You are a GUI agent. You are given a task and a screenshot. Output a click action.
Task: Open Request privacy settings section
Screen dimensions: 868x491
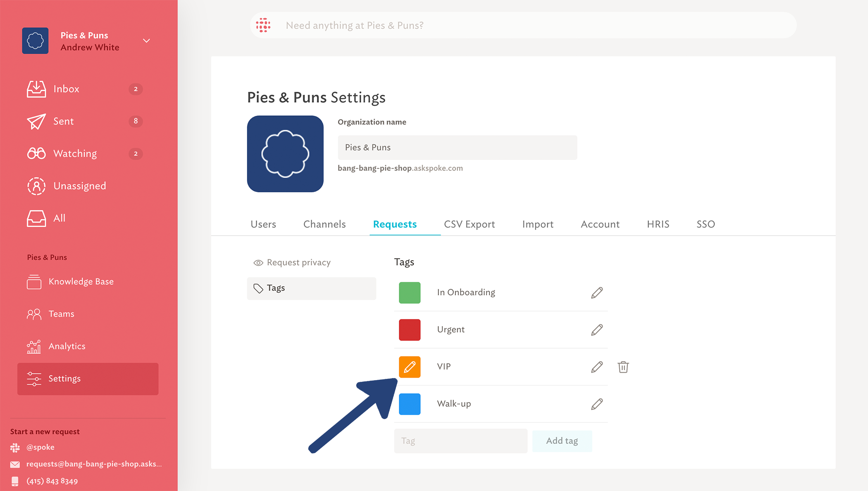(299, 263)
